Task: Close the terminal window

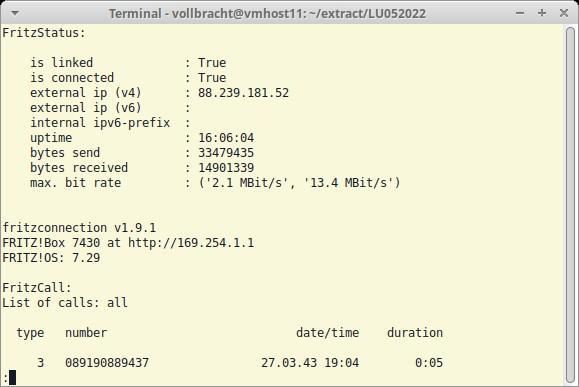Action: coord(564,13)
